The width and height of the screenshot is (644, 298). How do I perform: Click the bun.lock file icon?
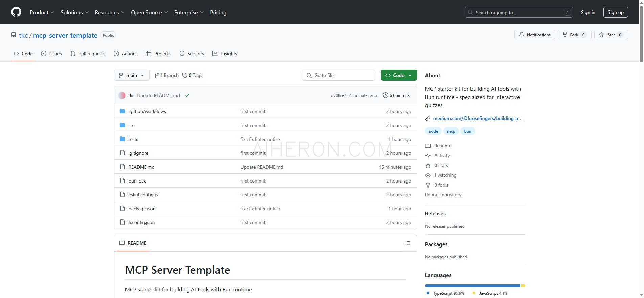(123, 180)
